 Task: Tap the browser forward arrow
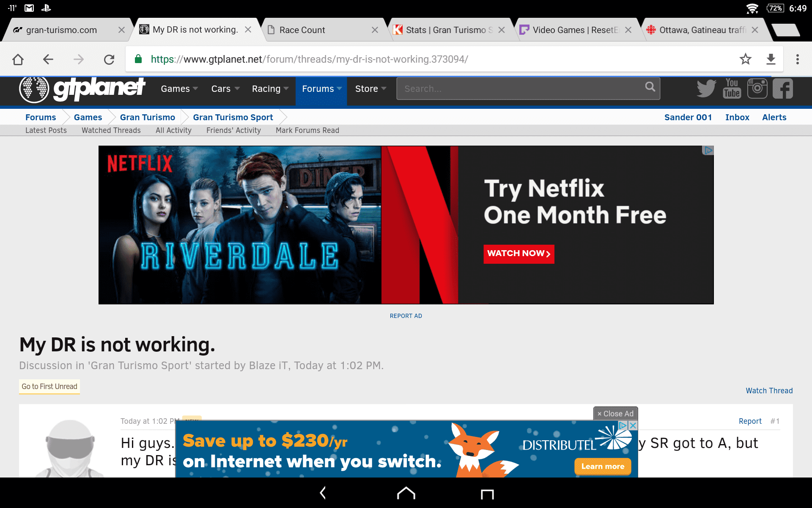coord(79,59)
